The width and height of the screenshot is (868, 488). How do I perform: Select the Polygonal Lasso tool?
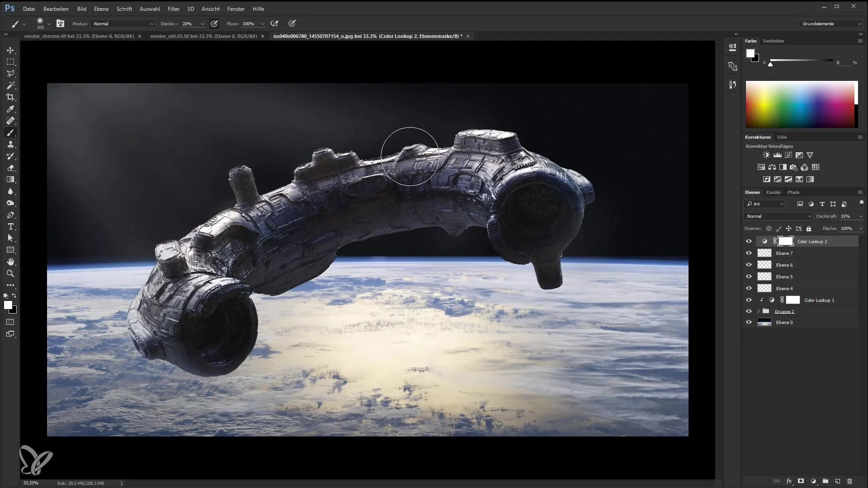tap(10, 74)
